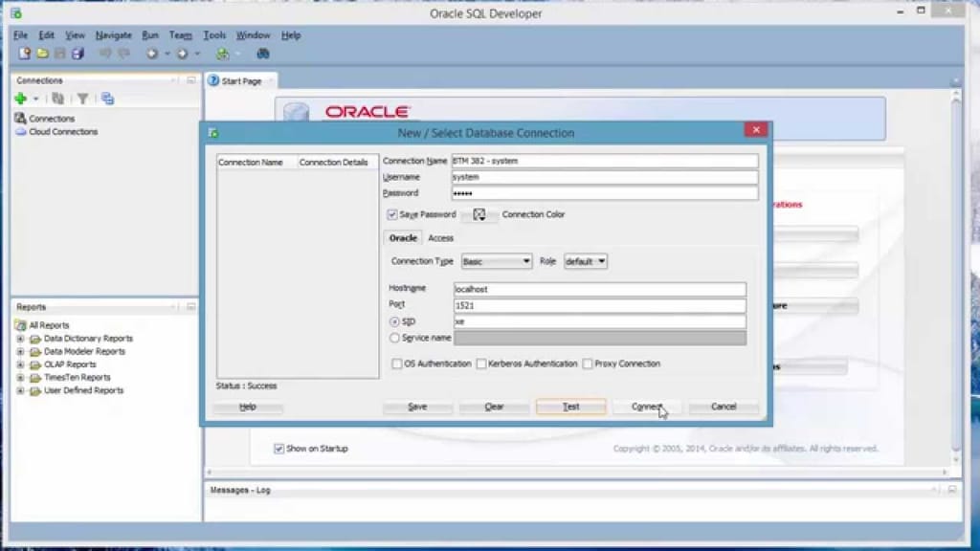The height and width of the screenshot is (551, 980).
Task: Open the Role dropdown showing default
Action: [585, 260]
